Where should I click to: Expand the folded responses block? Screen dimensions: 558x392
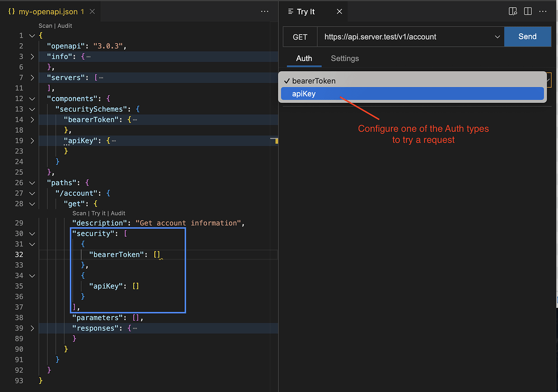tap(32, 328)
